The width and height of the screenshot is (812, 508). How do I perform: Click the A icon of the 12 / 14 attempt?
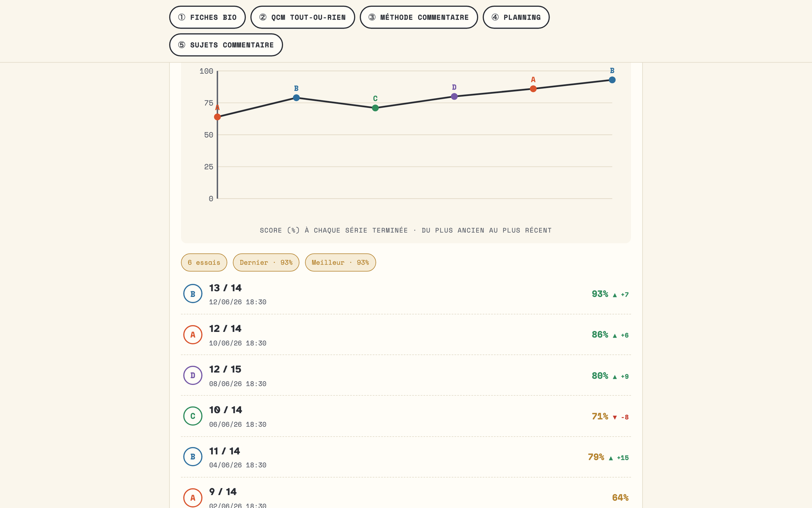pyautogui.click(x=193, y=335)
